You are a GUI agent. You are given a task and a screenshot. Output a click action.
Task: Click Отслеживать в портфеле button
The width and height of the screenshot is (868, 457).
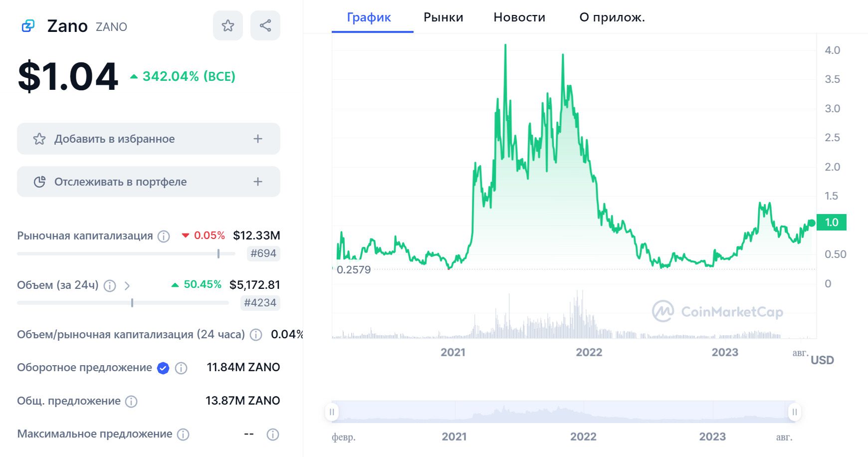[149, 182]
